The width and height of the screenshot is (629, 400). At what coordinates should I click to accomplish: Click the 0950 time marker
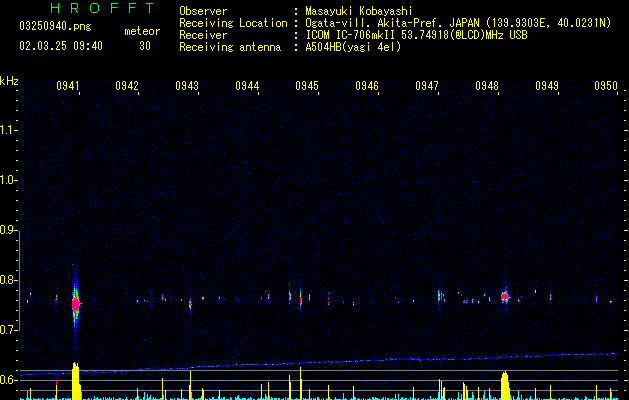tap(606, 86)
